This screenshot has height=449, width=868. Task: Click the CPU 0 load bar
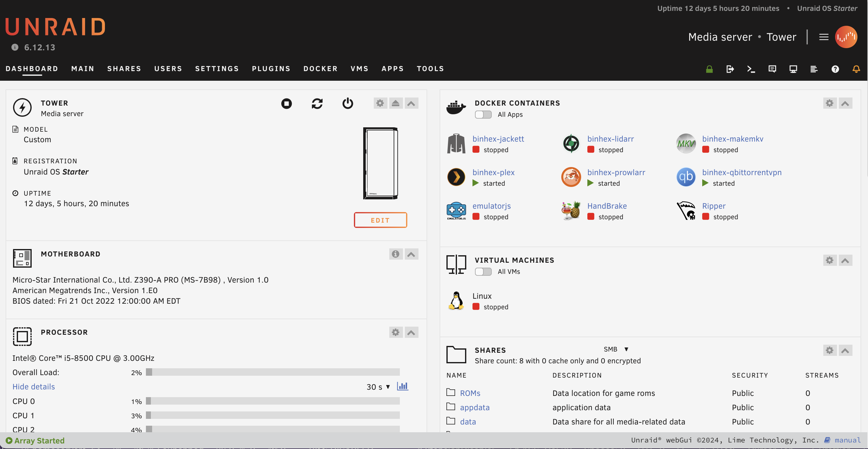[x=273, y=401]
